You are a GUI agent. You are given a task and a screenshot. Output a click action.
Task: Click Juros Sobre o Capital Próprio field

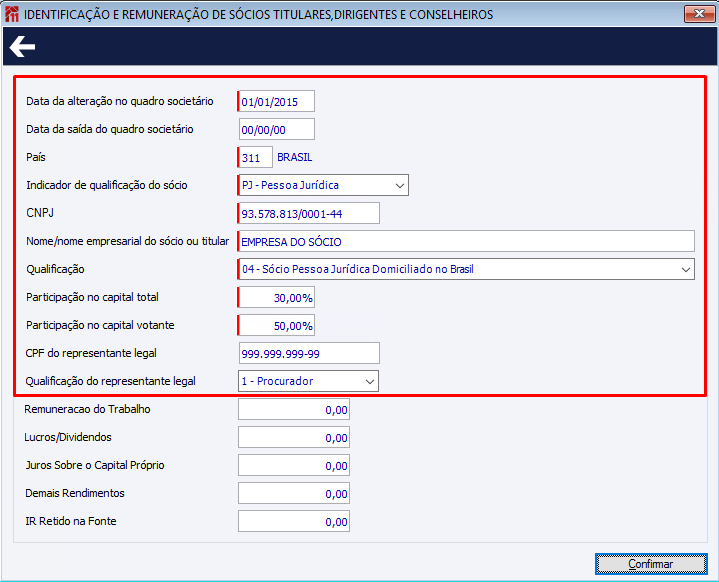coord(294,465)
